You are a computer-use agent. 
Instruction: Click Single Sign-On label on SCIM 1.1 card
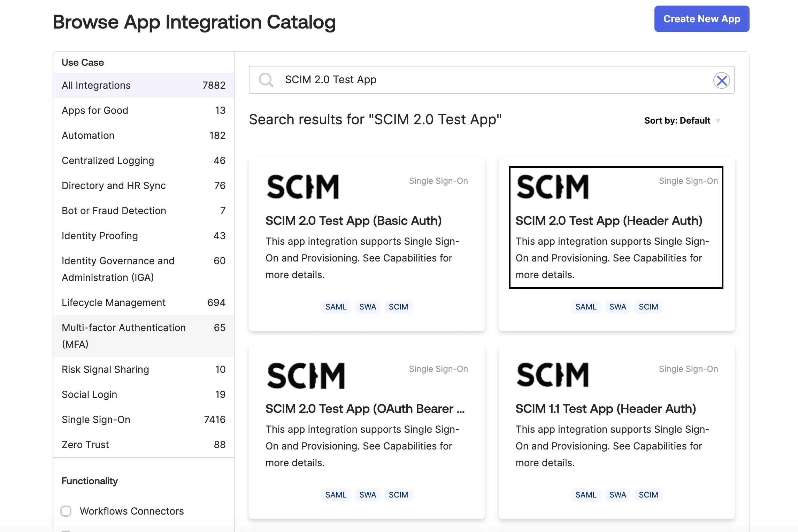coord(688,369)
